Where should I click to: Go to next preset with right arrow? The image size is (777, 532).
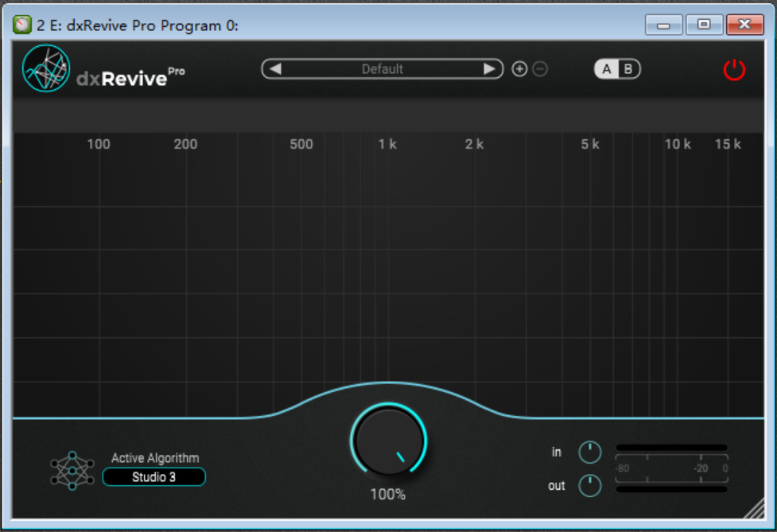point(490,69)
